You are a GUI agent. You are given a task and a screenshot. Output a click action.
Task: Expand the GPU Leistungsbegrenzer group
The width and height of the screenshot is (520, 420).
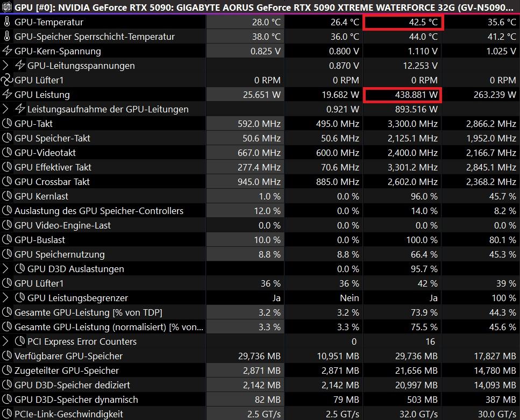(6, 298)
